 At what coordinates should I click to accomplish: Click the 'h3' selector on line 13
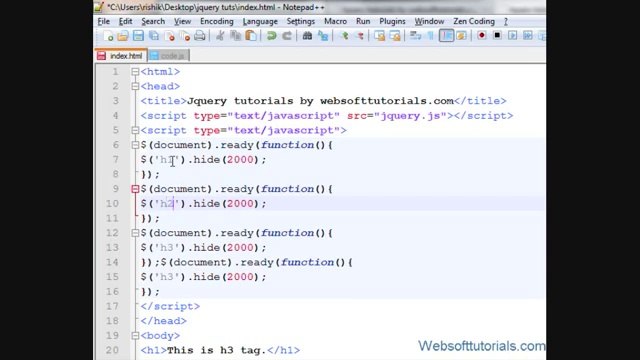(x=167, y=248)
